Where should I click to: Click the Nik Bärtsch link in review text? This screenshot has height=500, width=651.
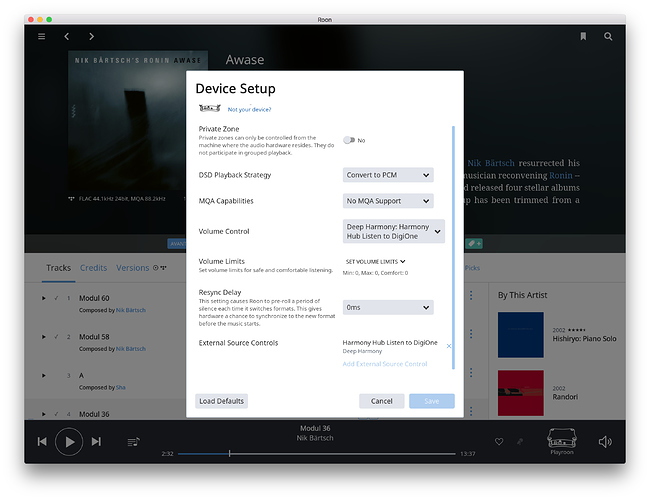491,163
